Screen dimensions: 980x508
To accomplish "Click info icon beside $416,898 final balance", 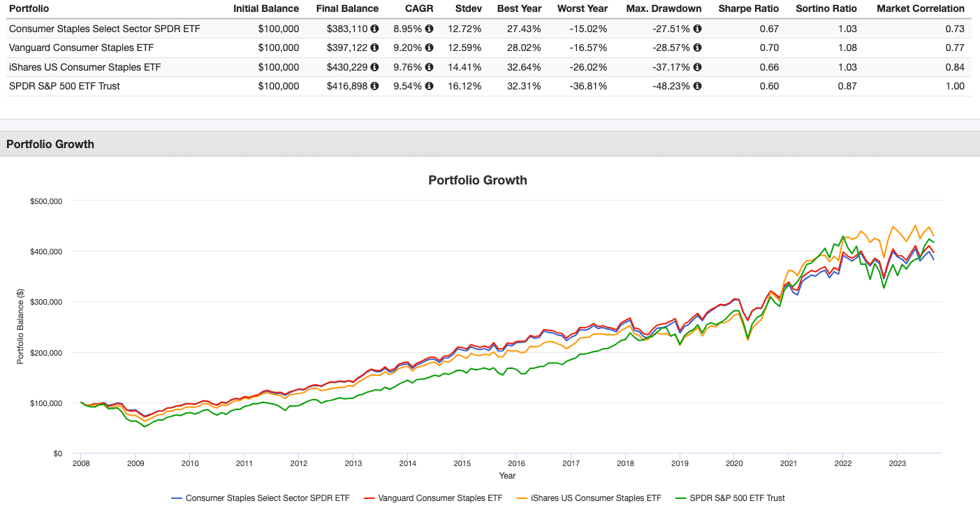I will click(x=374, y=86).
